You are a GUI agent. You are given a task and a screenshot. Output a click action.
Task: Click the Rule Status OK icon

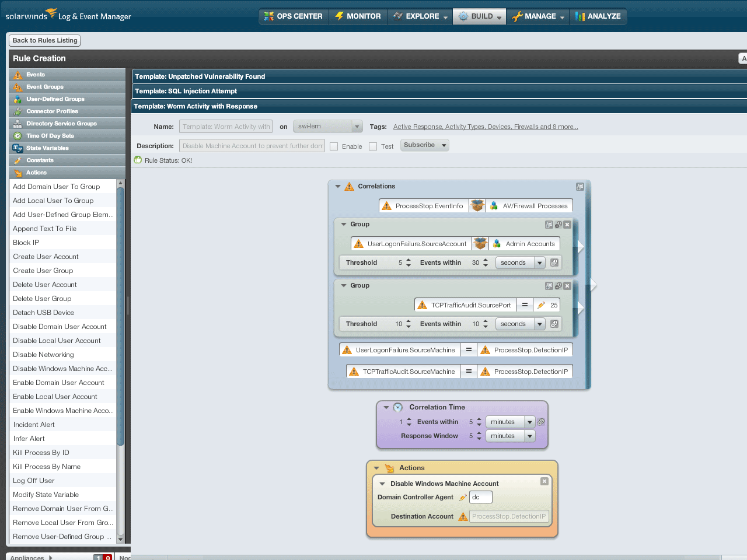(138, 160)
